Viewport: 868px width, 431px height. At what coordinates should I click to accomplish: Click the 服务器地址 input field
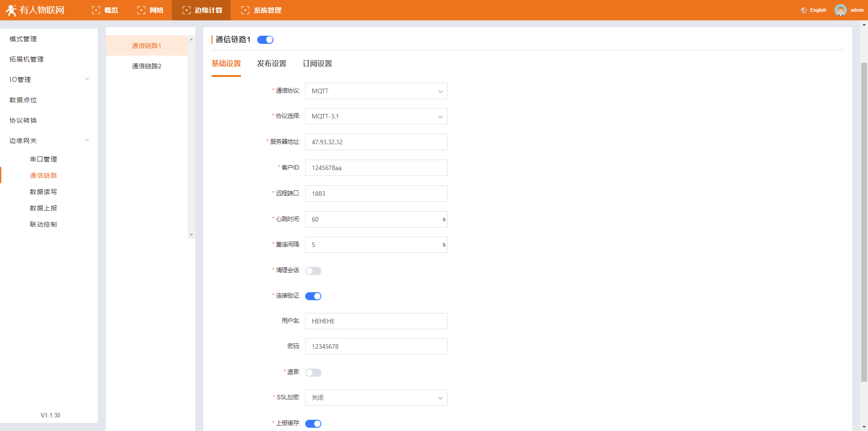pyautogui.click(x=376, y=142)
